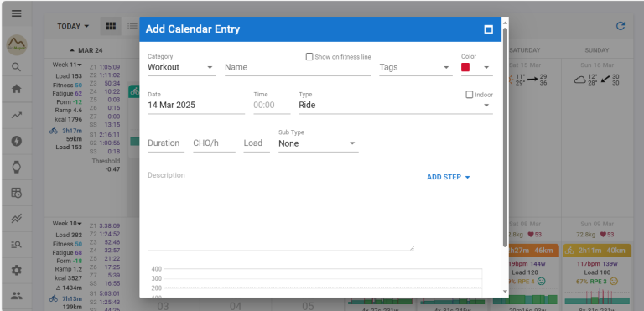Image resolution: width=644 pixels, height=311 pixels.
Task: Click the Time field
Action: click(x=272, y=105)
